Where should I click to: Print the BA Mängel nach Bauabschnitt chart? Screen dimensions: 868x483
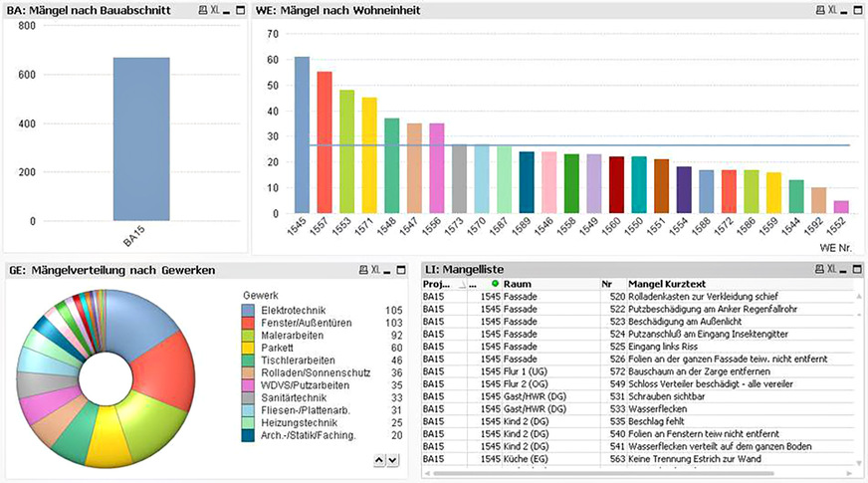(x=203, y=10)
